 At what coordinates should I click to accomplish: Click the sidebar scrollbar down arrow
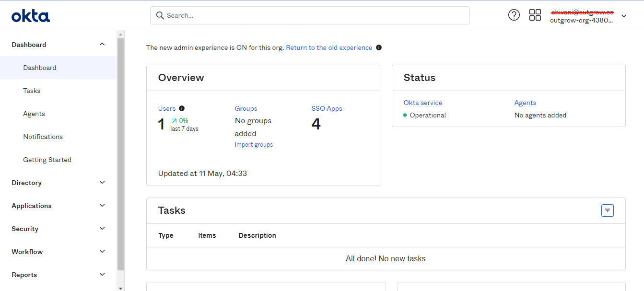tap(120, 288)
